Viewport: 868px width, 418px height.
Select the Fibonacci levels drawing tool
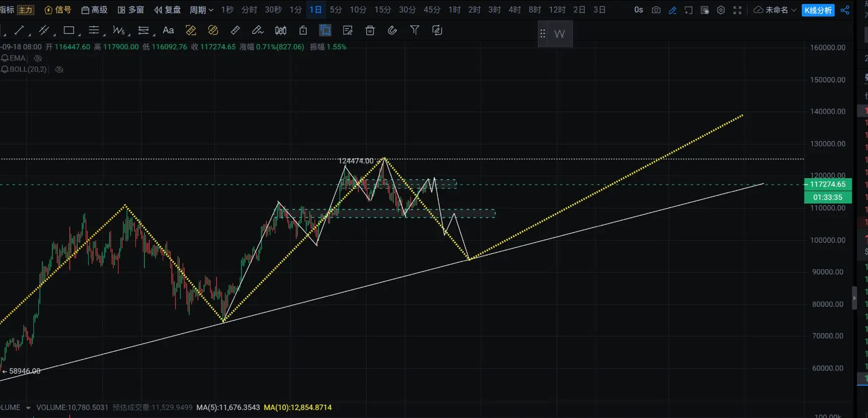coord(144,31)
